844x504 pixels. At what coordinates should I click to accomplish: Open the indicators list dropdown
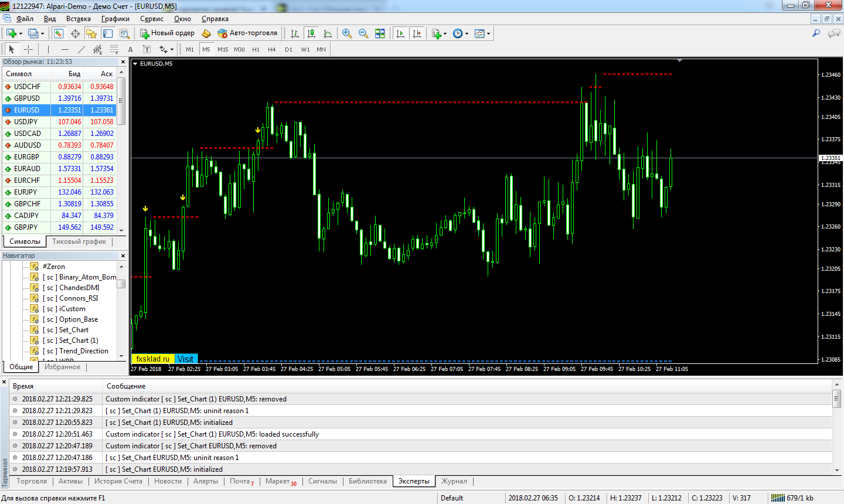click(445, 33)
